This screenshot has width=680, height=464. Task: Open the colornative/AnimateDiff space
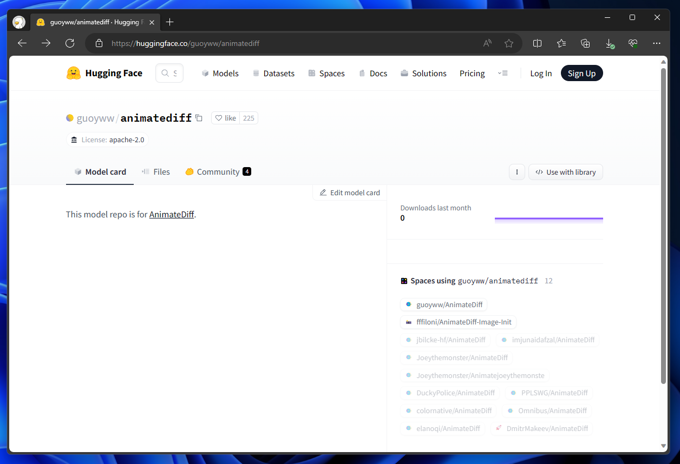coord(448,411)
